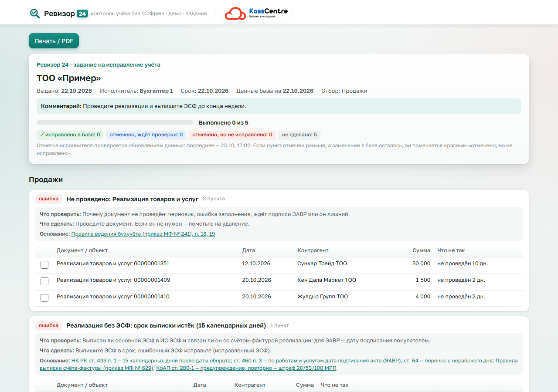558x392 pixels.
Task: Click the Контрагент header in the first table
Action: coord(313,250)
